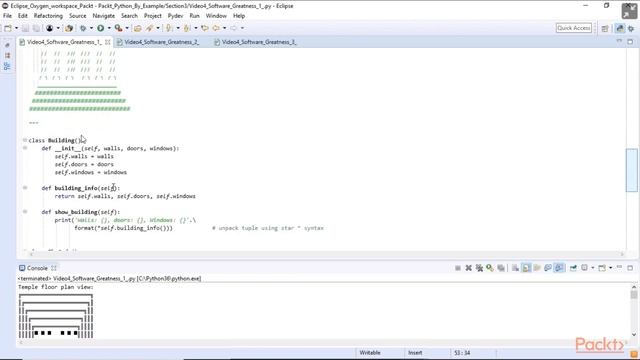Open the Help menu

coord(239,16)
